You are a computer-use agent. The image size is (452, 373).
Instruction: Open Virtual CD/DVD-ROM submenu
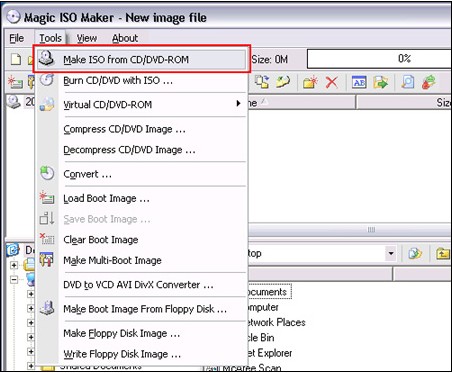click(141, 104)
